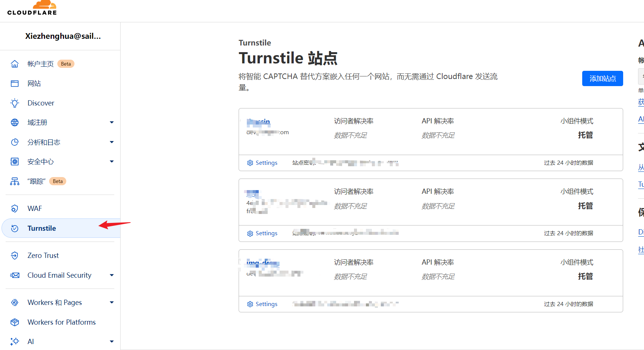Click the Xiezhenghua@sail account name
This screenshot has width=644, height=350.
[63, 36]
